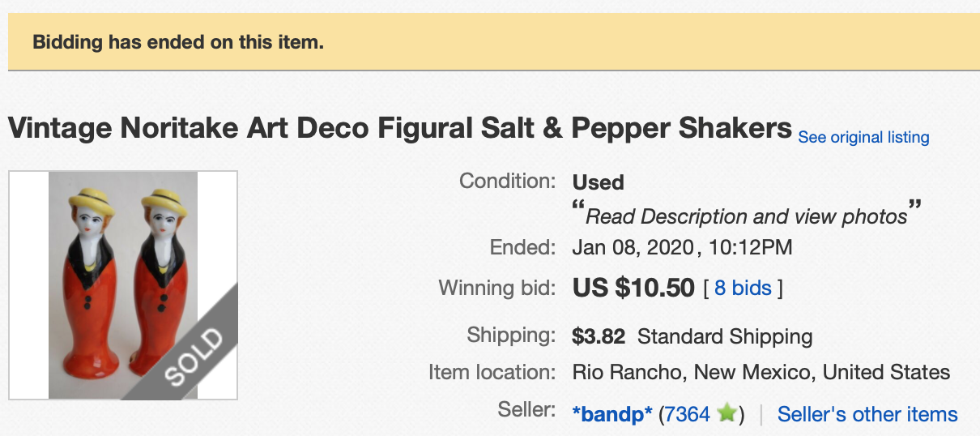The width and height of the screenshot is (980, 436).
Task: Click the Used condition value
Action: click(x=599, y=182)
